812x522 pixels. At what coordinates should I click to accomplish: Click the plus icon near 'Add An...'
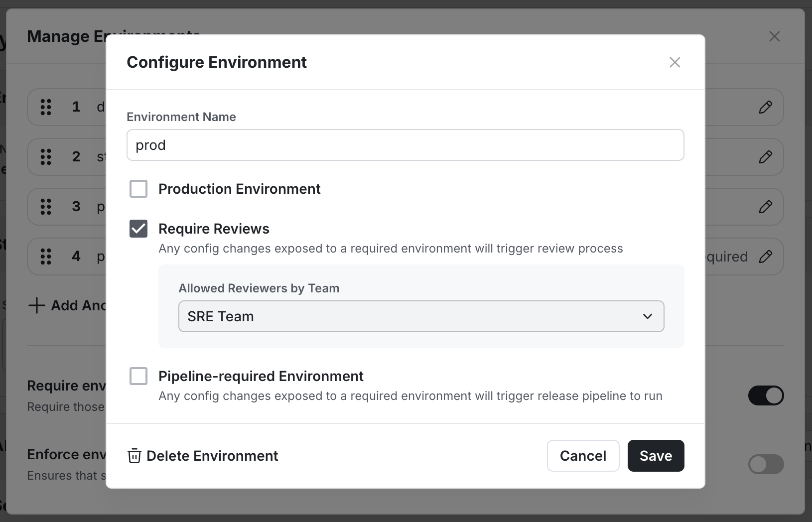pyautogui.click(x=37, y=305)
